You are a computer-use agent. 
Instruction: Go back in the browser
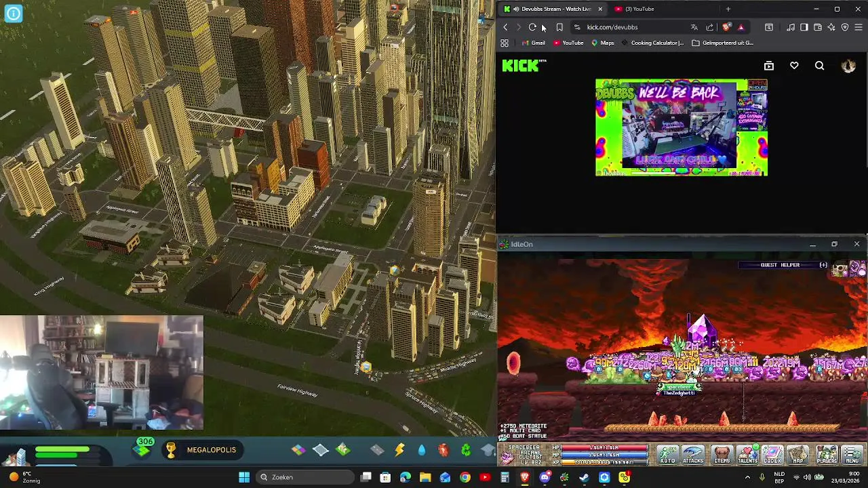(505, 27)
